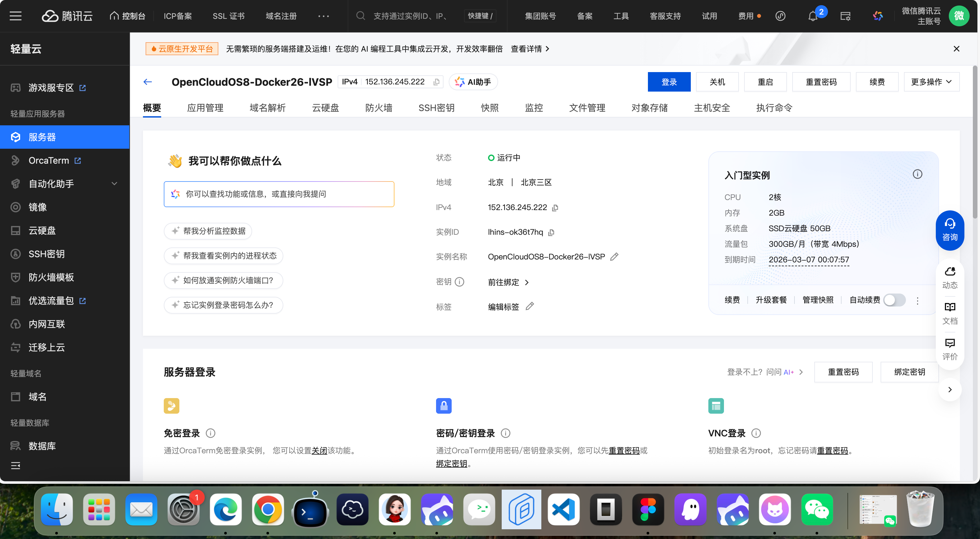
Task: Click the AI assistant question input field
Action: point(279,194)
